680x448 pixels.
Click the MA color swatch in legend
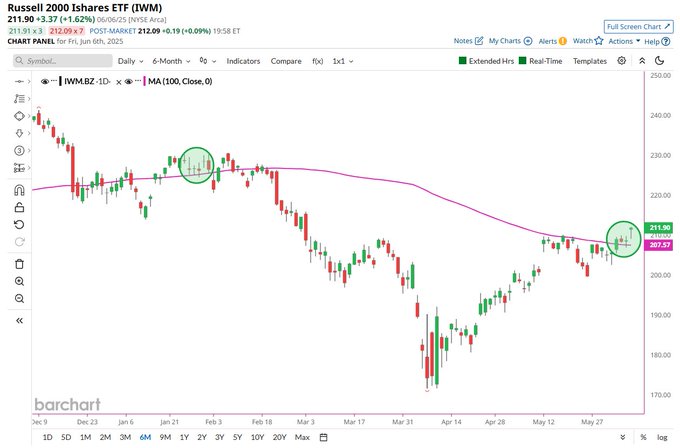(x=144, y=81)
